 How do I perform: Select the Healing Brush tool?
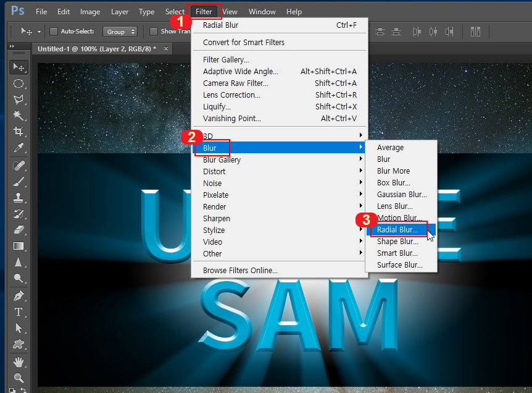pyautogui.click(x=19, y=166)
